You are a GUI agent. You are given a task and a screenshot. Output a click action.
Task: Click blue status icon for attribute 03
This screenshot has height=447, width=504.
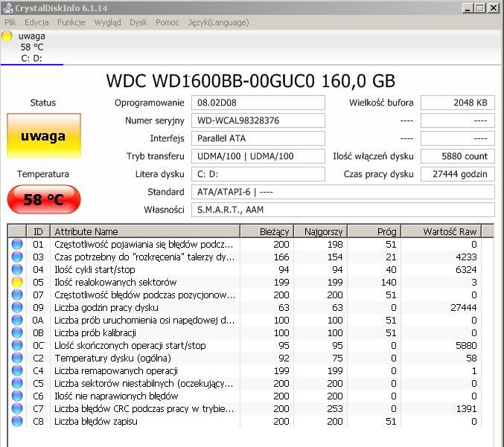pyautogui.click(x=17, y=257)
